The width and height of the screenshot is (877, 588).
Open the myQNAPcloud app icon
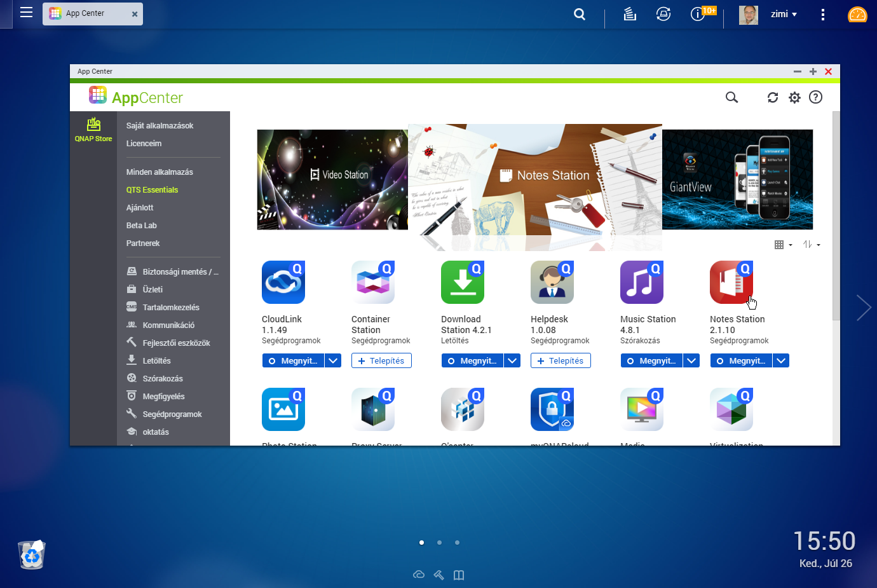tap(552, 409)
